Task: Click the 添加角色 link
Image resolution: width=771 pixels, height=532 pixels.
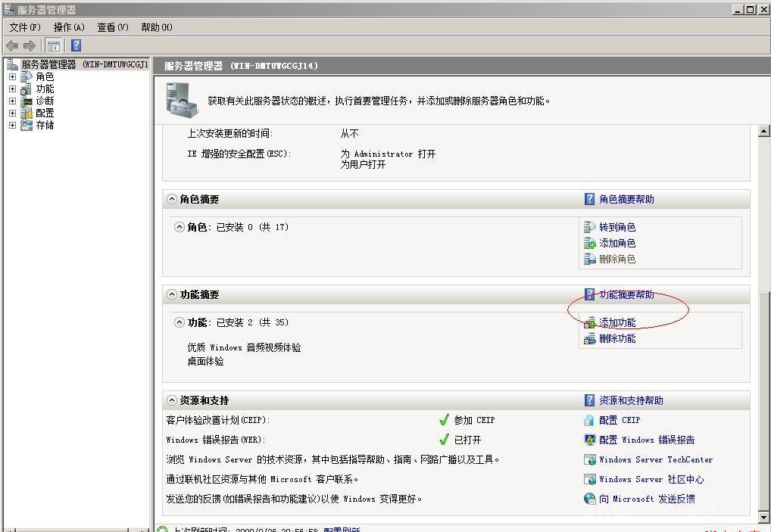Action: [617, 243]
